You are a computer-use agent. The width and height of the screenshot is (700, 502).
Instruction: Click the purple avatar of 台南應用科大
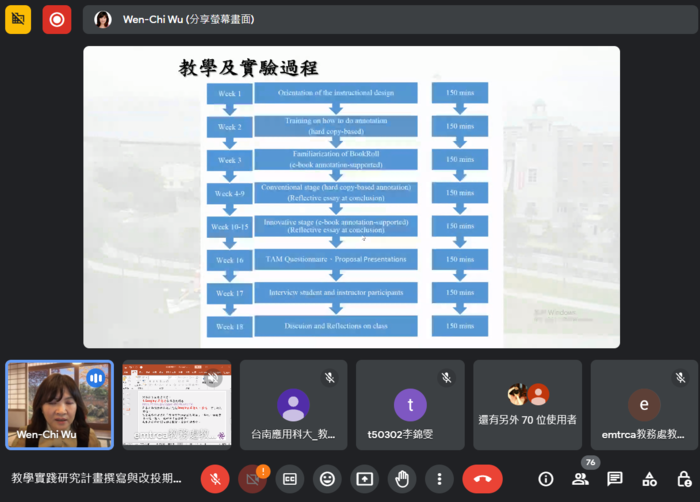coord(293,405)
